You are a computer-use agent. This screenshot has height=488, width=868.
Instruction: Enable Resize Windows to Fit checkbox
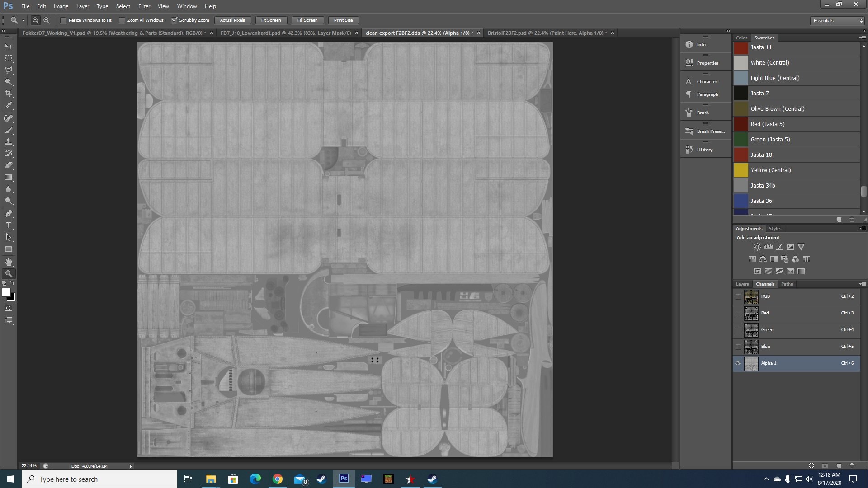tap(63, 20)
